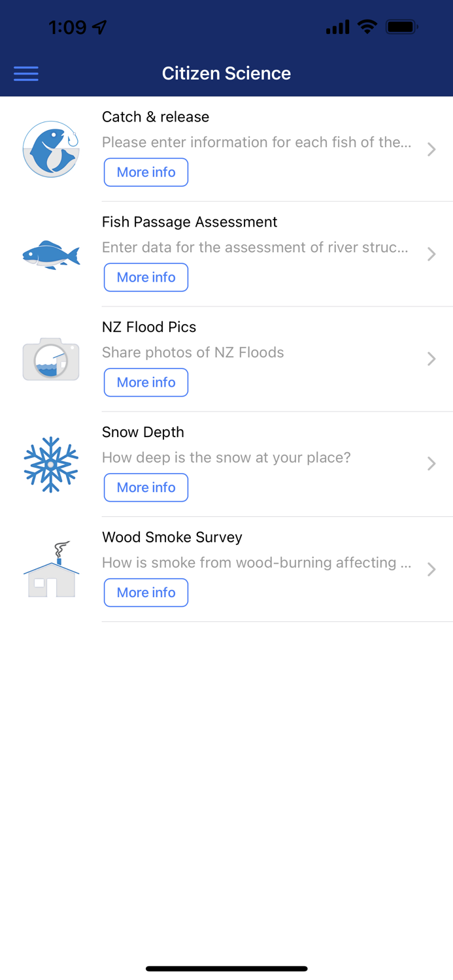Tap the location arrow in the status bar

click(99, 27)
